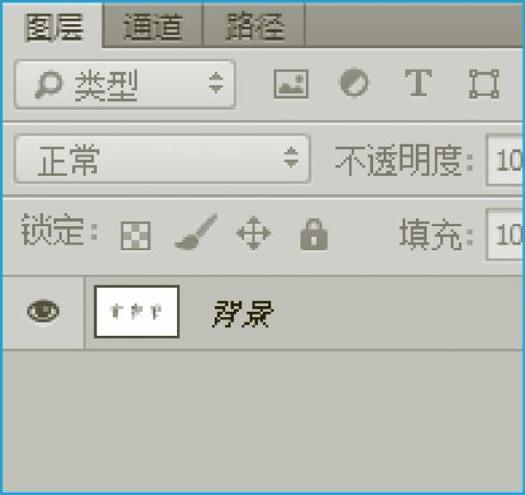Filter for type layers T icon
Viewport: 525px width, 495px height.
pyautogui.click(x=419, y=82)
